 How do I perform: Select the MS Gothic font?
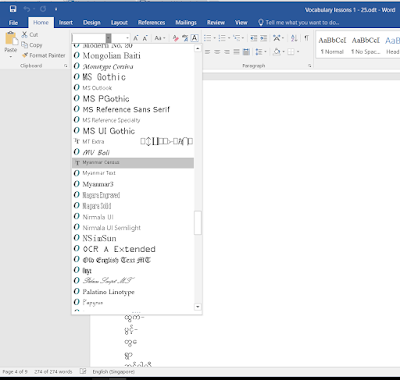pyautogui.click(x=133, y=77)
